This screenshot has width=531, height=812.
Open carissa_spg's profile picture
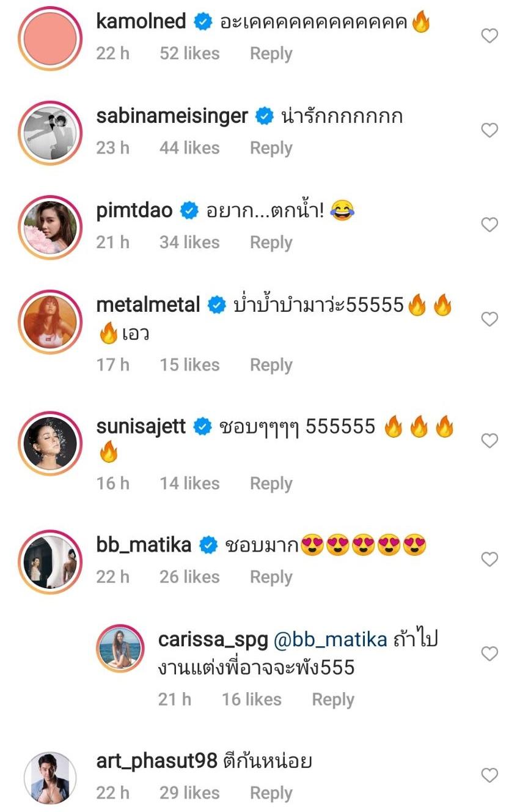(x=120, y=649)
